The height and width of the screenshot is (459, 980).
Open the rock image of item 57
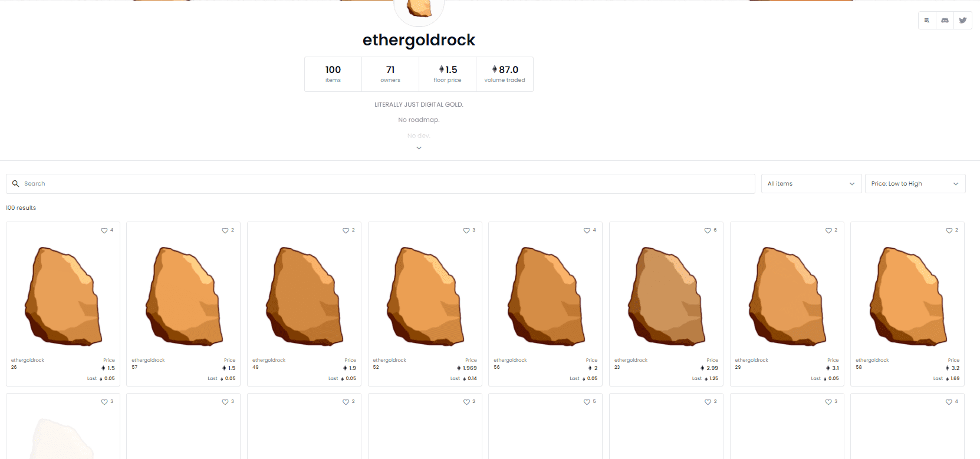point(183,296)
